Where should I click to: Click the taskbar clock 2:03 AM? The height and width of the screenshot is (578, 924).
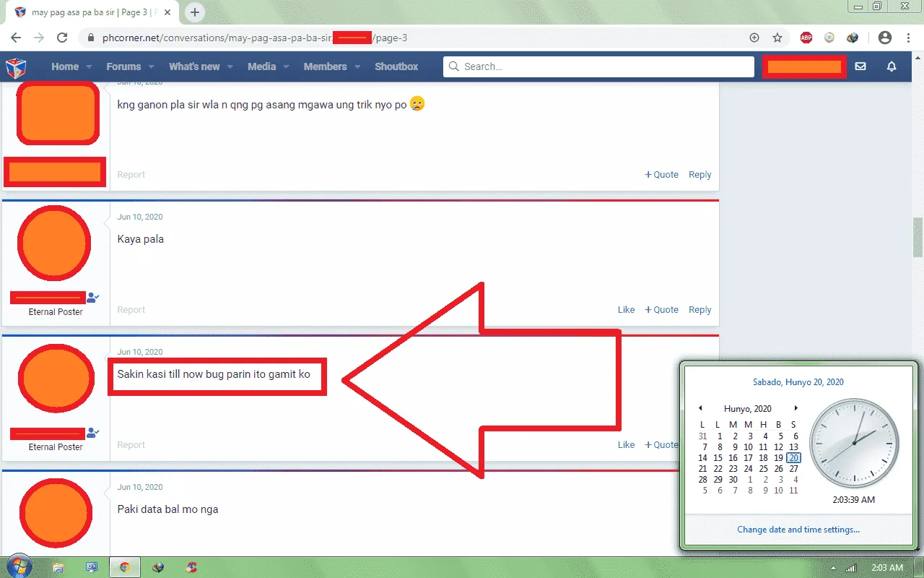pos(887,568)
